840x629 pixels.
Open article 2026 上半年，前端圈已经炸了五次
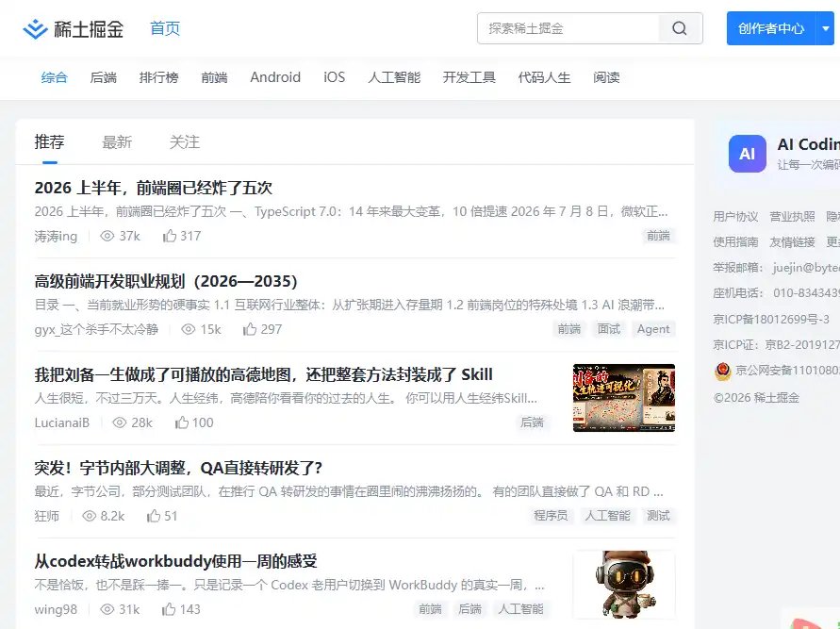(154, 188)
